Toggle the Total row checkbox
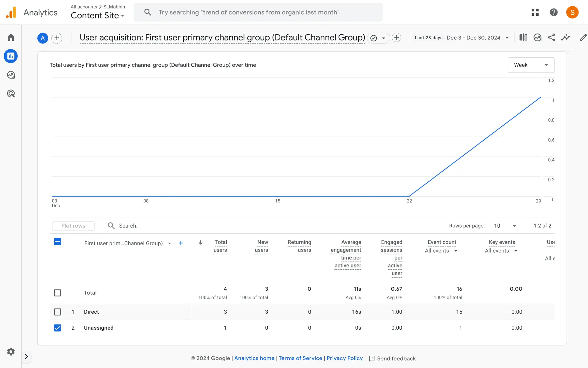This screenshot has width=588, height=368. coord(58,293)
